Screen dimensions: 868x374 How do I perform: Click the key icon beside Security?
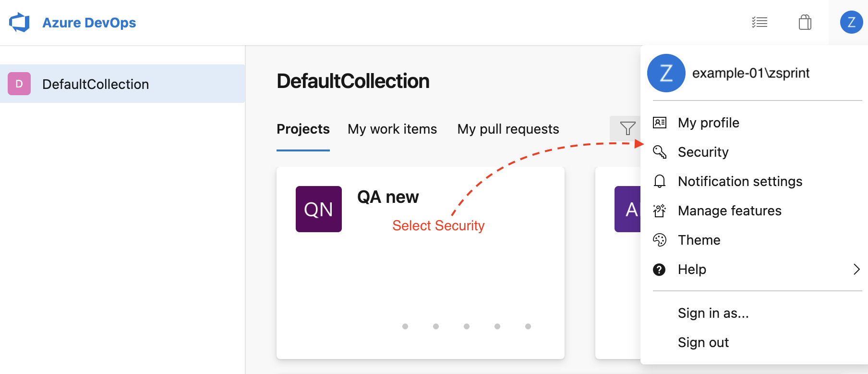[x=660, y=152]
